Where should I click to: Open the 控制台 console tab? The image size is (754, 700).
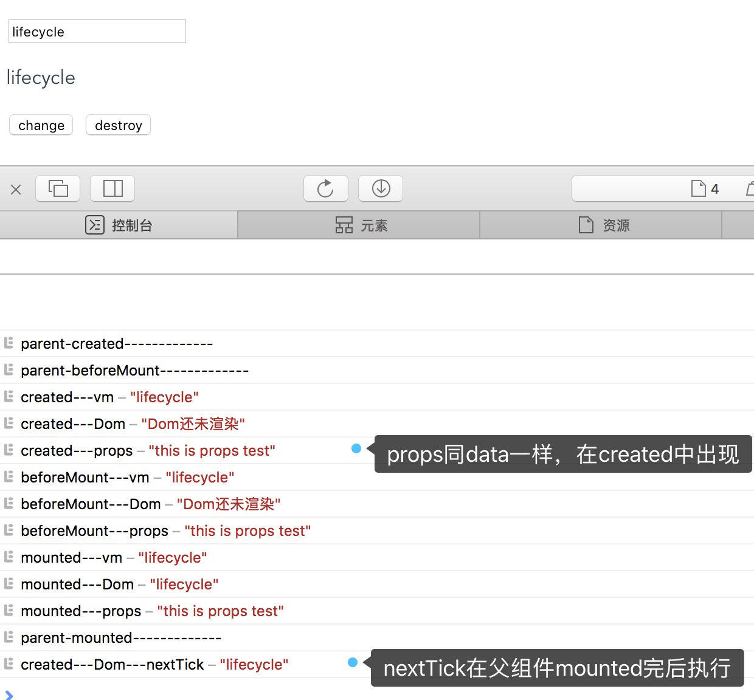[x=119, y=225]
